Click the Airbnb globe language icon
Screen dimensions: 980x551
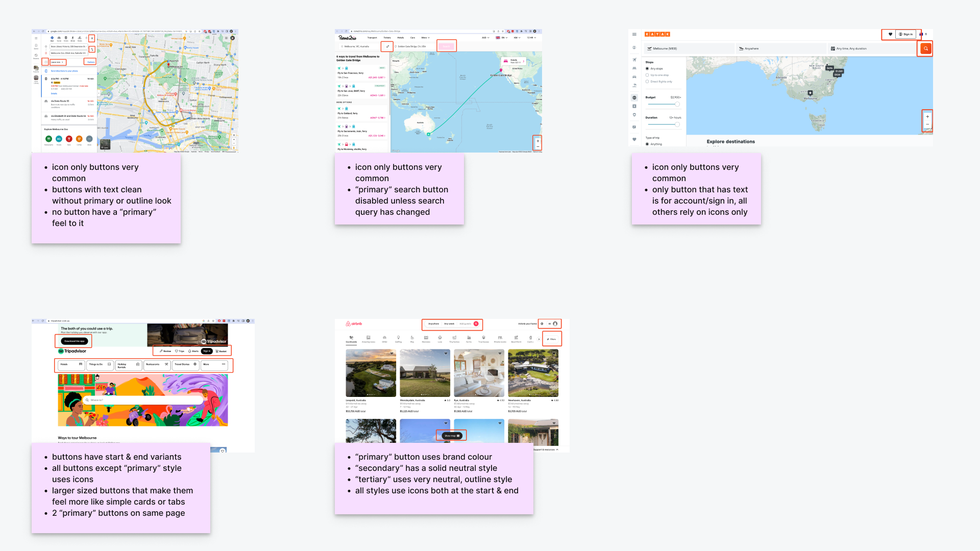[x=542, y=323]
